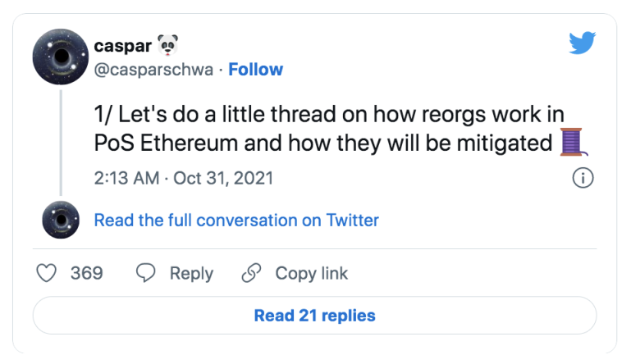
Task: Open the 2:13 AM · Oct 31, 2021 timestamp
Action: point(184,178)
